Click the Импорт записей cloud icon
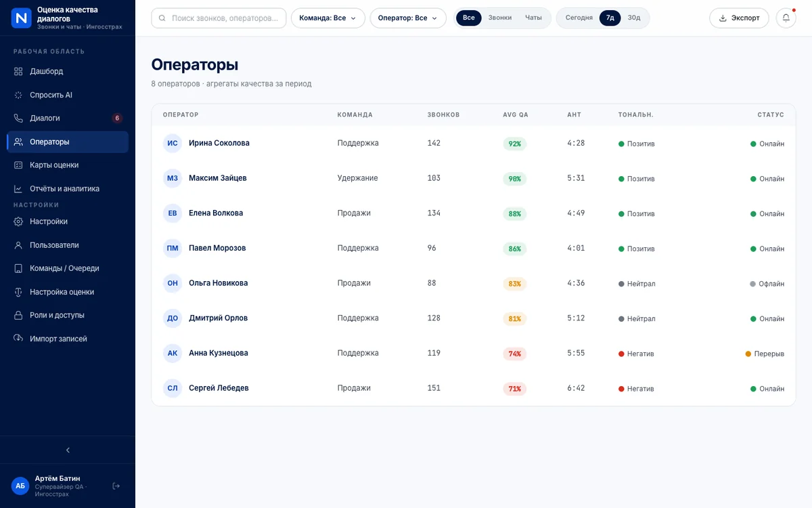Image resolution: width=812 pixels, height=508 pixels. (18, 339)
